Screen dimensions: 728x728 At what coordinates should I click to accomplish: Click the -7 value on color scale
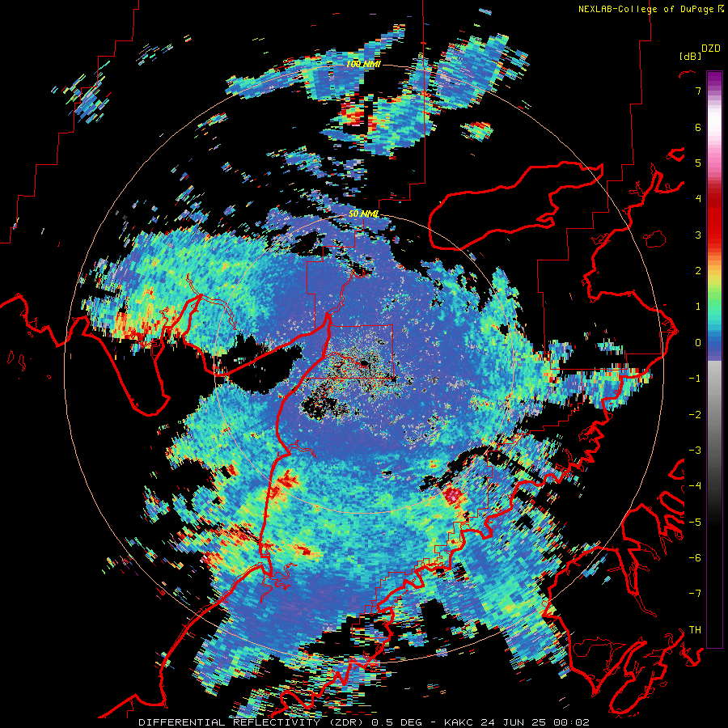coord(695,594)
